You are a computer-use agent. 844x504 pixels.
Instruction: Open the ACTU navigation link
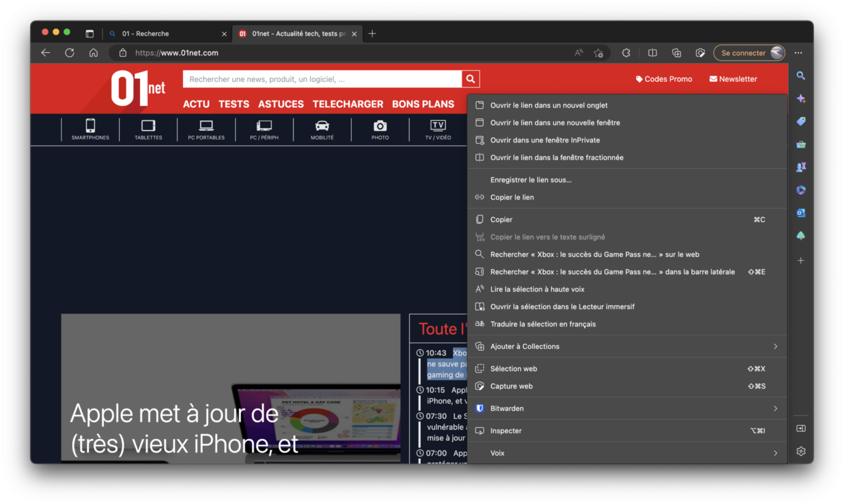196,104
